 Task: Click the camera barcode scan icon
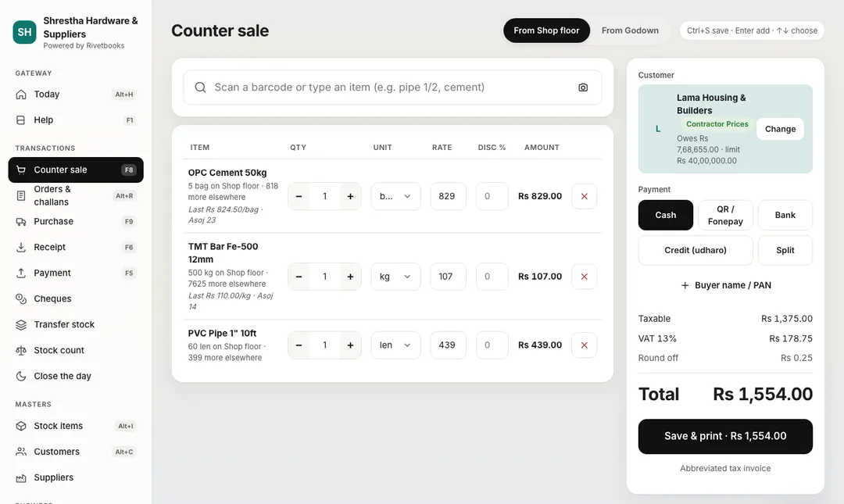pyautogui.click(x=583, y=88)
